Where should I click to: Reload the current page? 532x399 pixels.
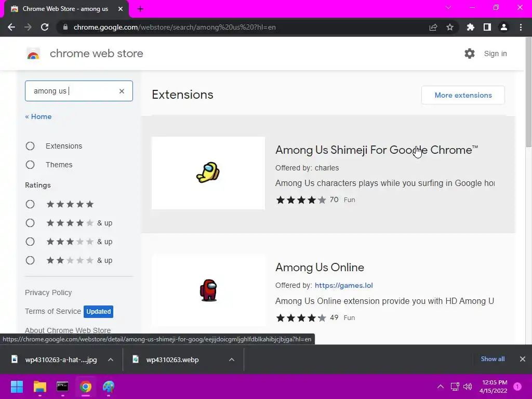[45, 27]
